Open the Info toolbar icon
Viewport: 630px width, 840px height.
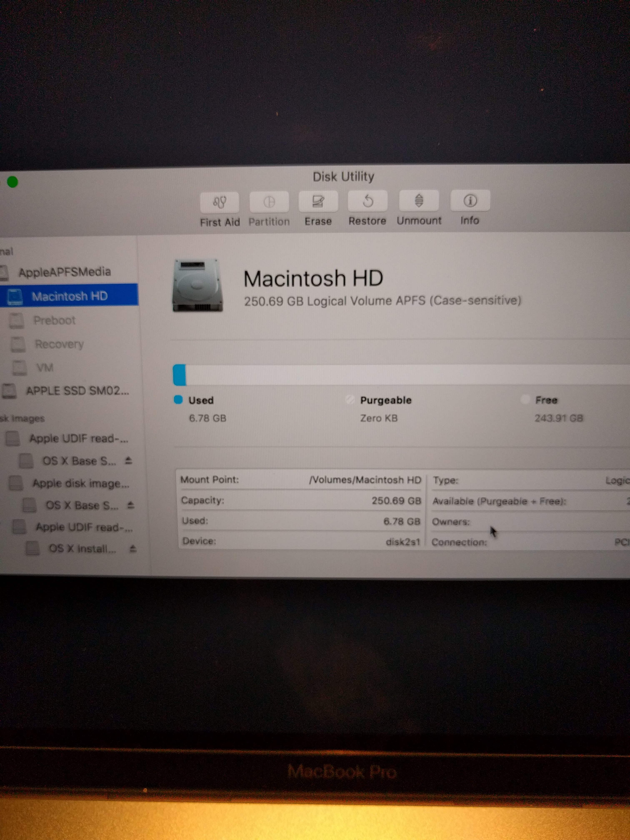470,200
